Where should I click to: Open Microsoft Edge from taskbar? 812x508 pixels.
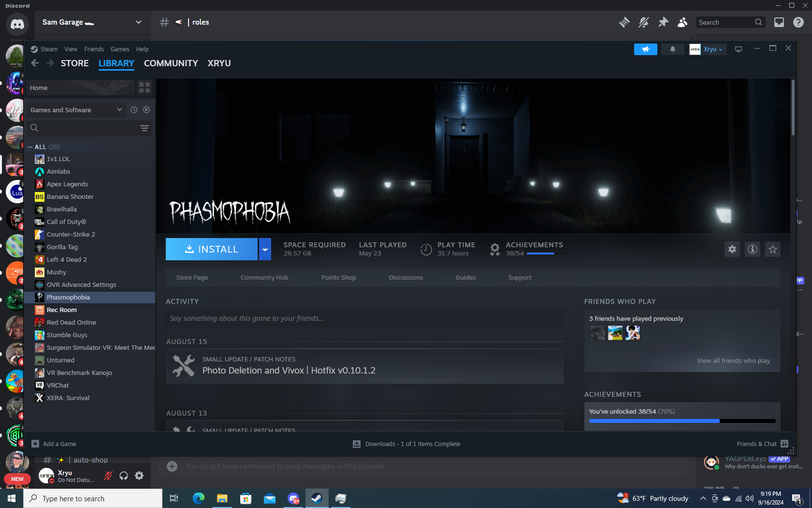198,498
